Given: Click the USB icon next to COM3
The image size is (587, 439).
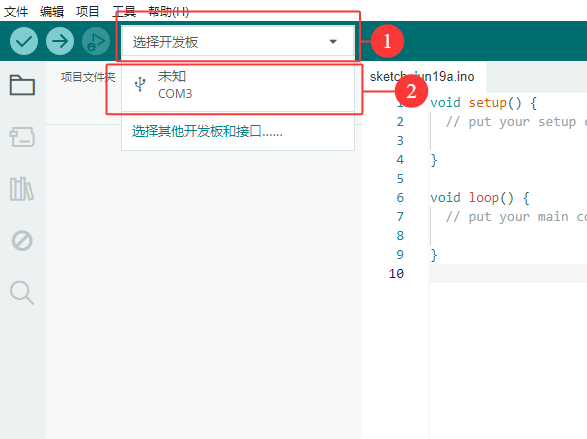Looking at the screenshot, I should point(140,85).
